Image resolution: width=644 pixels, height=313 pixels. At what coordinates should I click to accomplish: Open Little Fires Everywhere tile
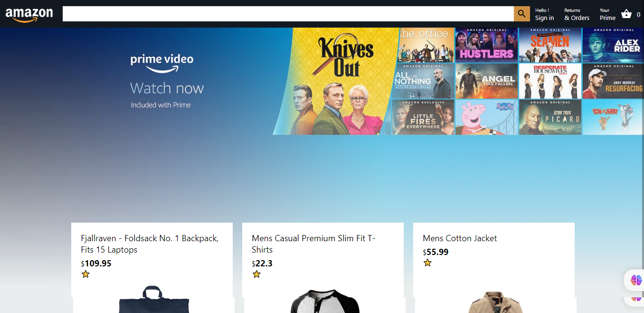click(422, 117)
